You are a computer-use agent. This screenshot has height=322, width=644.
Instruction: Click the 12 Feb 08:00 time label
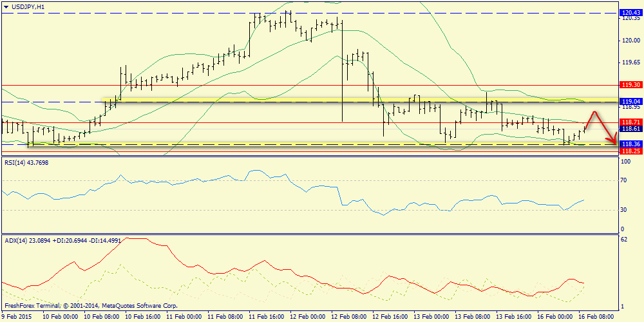tap(347, 317)
